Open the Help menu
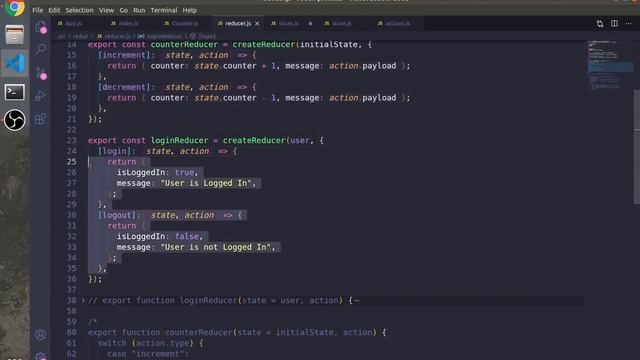 [189, 10]
